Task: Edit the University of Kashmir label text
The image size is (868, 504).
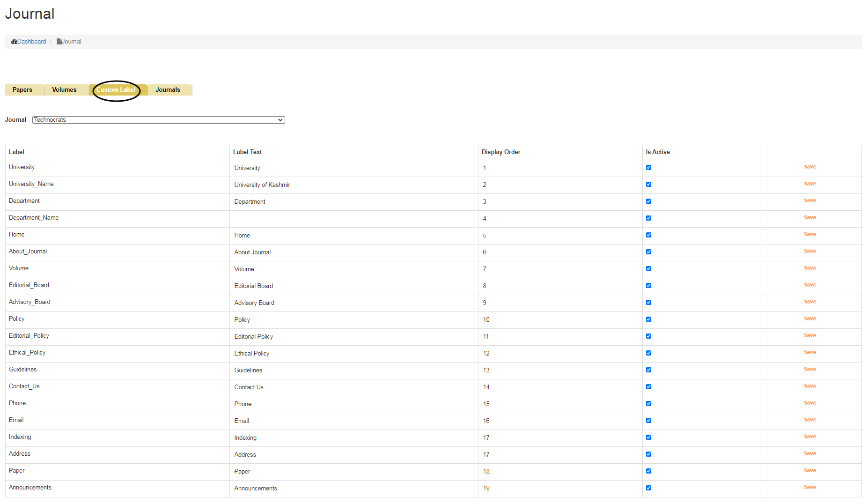Action: [x=353, y=185]
